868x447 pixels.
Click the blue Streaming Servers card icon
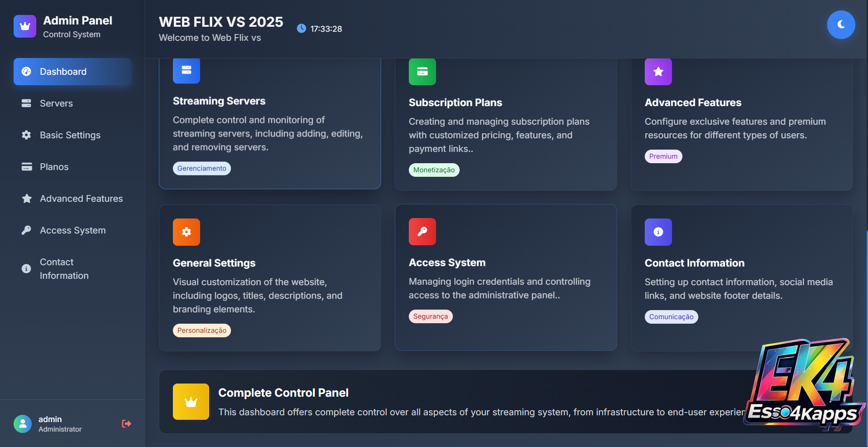tap(186, 70)
